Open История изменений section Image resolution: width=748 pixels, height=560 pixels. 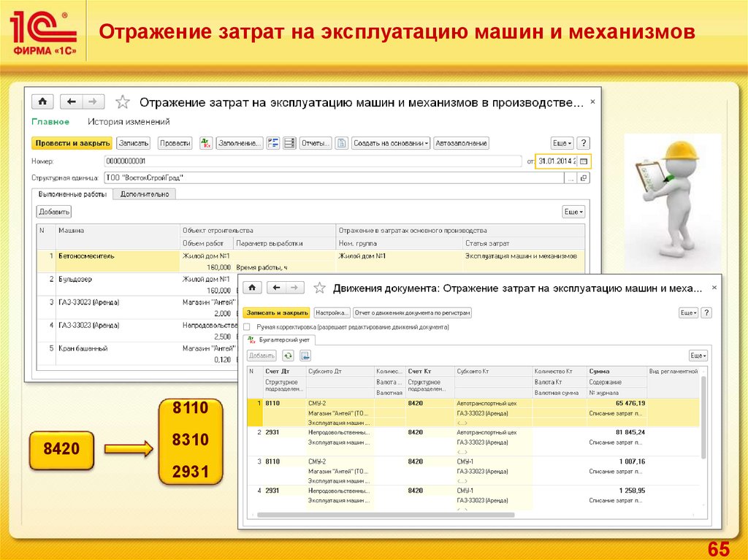tap(129, 122)
